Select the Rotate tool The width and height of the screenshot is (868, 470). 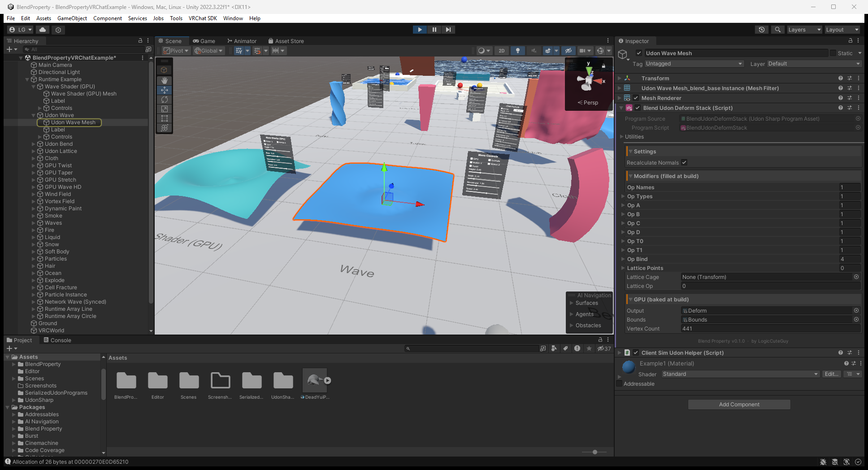click(165, 100)
